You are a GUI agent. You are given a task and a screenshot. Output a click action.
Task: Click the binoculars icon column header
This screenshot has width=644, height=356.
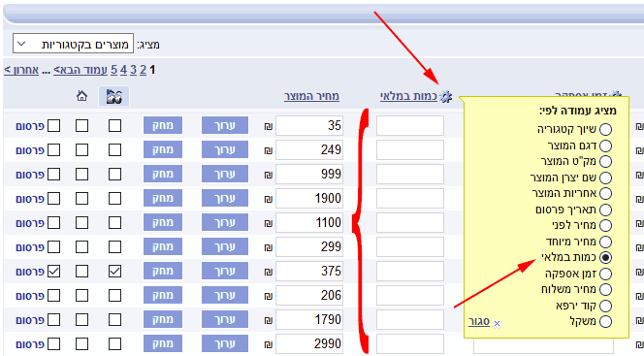pyautogui.click(x=113, y=96)
